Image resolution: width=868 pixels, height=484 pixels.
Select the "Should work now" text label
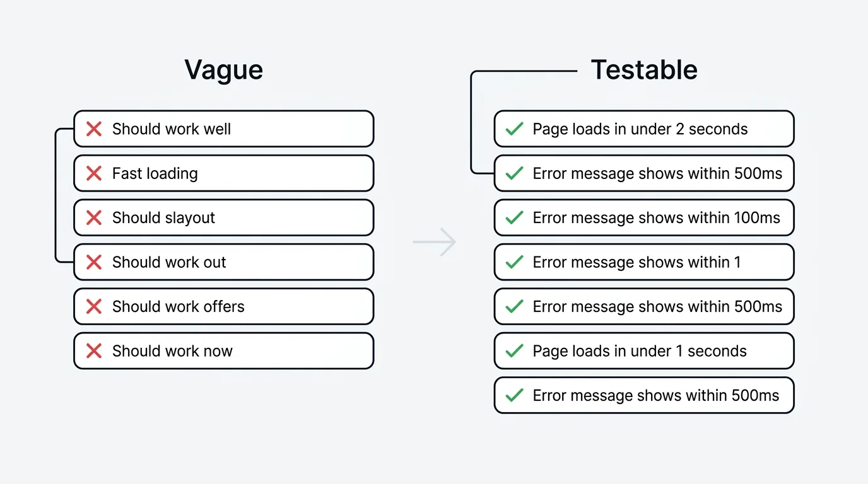tap(172, 351)
